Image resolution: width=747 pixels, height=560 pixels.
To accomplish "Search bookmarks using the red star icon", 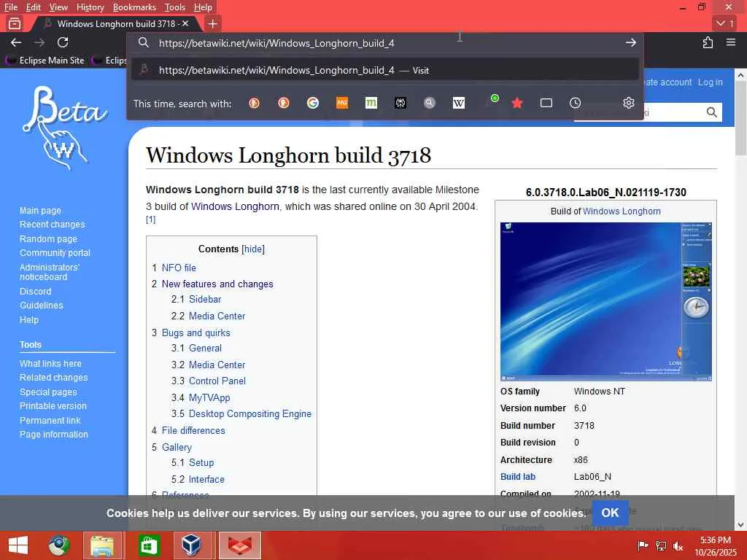I will click(x=517, y=103).
